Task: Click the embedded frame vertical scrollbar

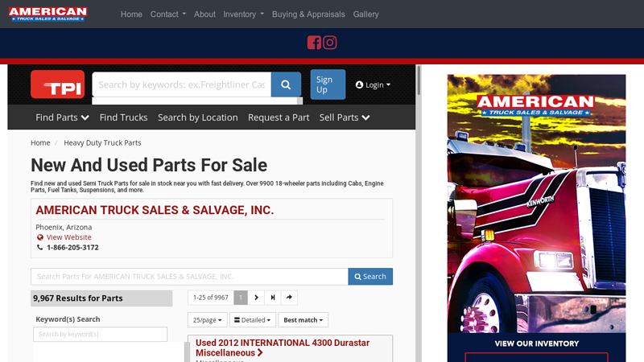Action: point(419,80)
